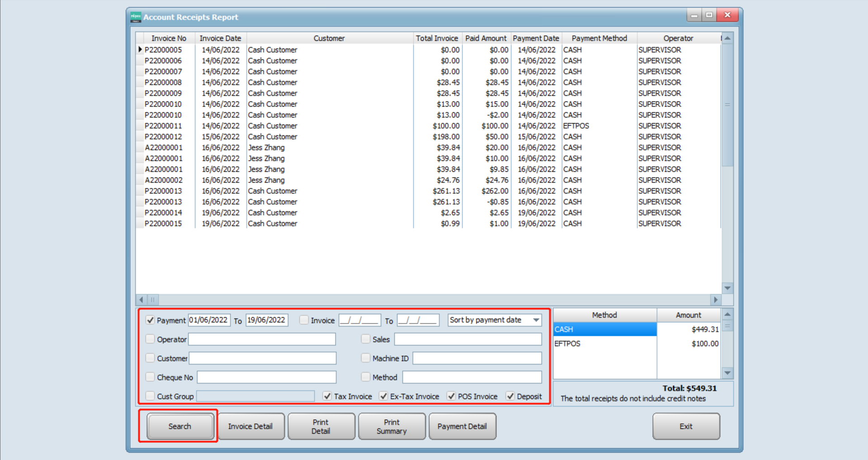
Task: Select the CASH row in method summary
Action: click(637, 329)
